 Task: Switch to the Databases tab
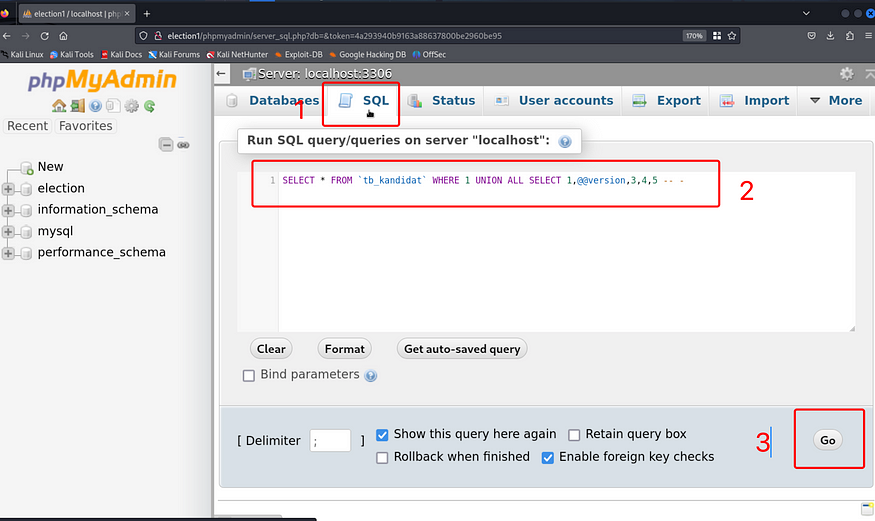(273, 100)
